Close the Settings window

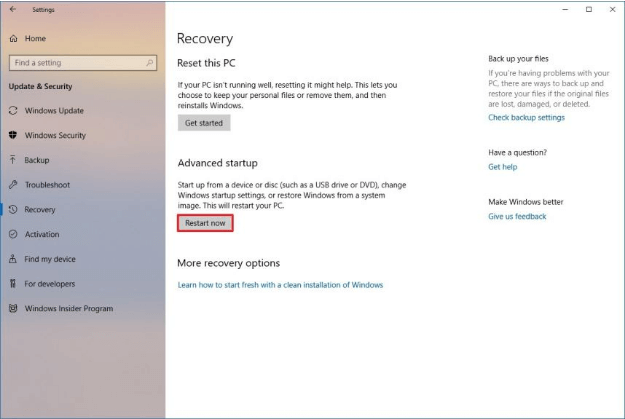(612, 9)
